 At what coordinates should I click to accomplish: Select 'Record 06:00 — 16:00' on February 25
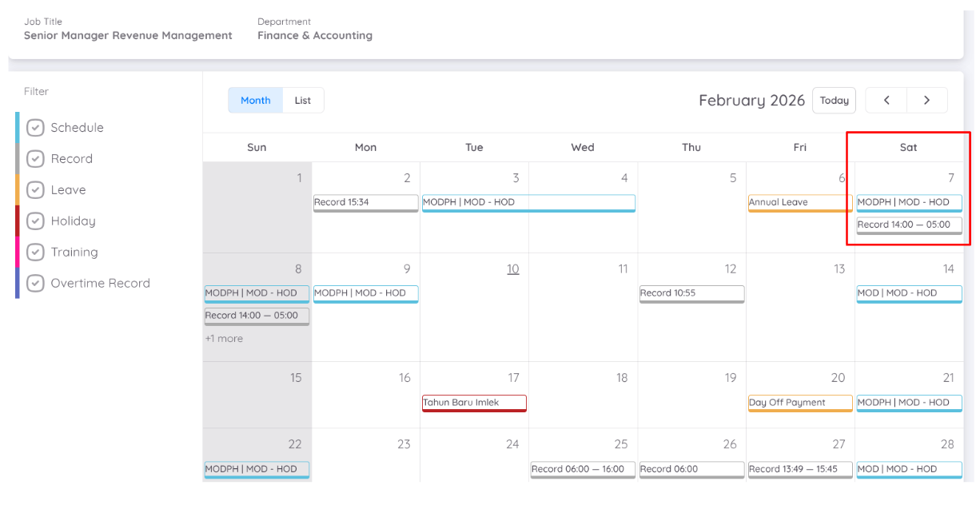point(583,469)
